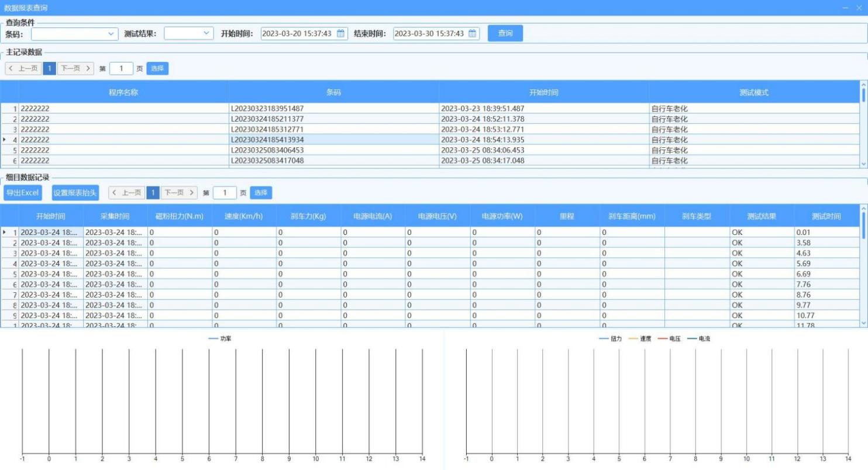The width and height of the screenshot is (868, 470).
Task: Click the main records page number input
Action: (x=121, y=68)
